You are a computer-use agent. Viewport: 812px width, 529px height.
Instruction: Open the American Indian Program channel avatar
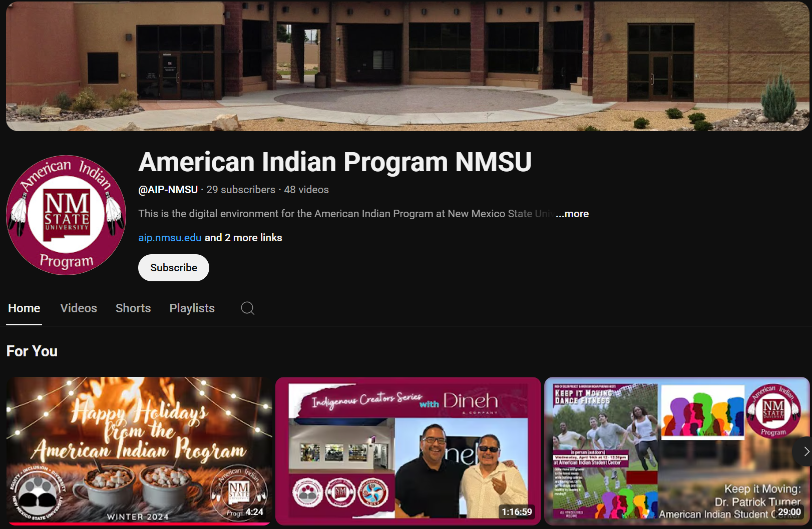[x=66, y=215]
